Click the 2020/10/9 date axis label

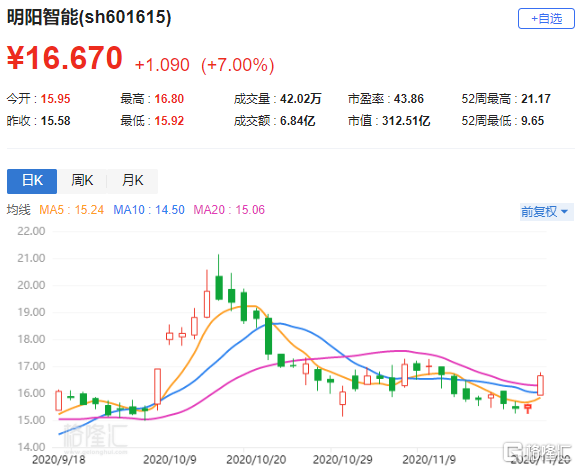tap(170, 460)
